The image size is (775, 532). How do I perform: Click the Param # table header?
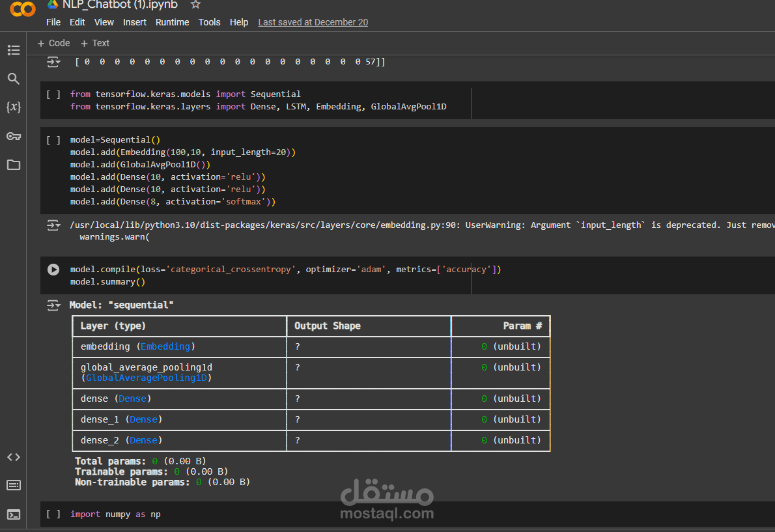click(x=522, y=326)
